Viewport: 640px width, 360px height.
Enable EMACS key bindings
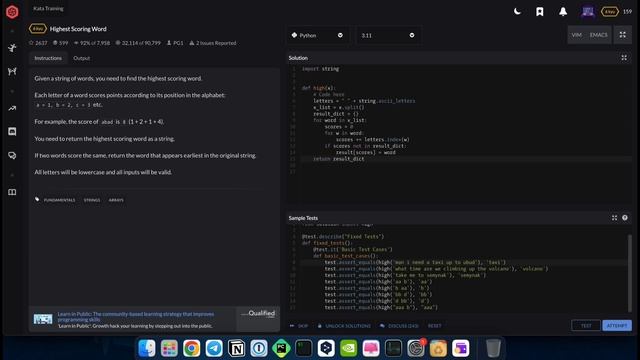[598, 35]
